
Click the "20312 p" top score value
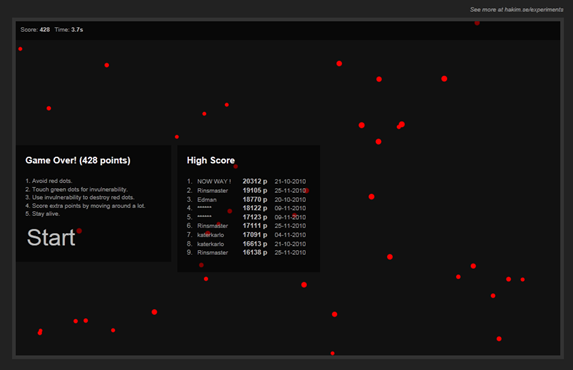[x=255, y=181]
